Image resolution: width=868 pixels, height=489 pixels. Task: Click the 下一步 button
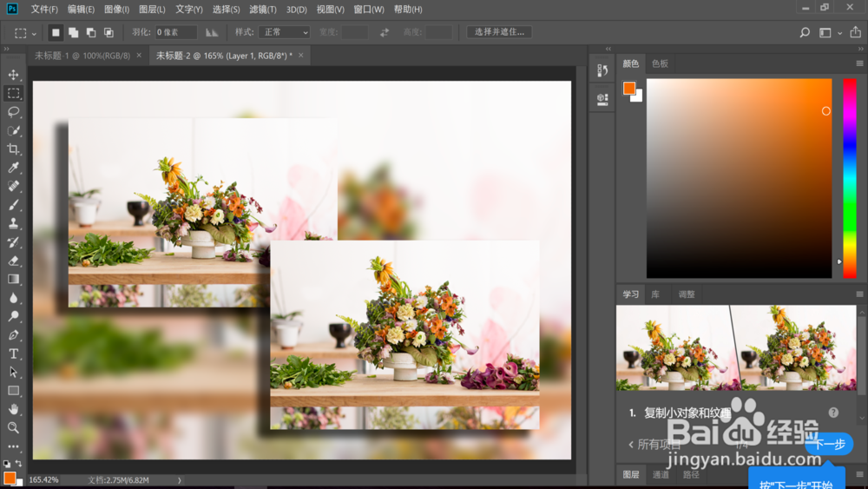click(829, 444)
